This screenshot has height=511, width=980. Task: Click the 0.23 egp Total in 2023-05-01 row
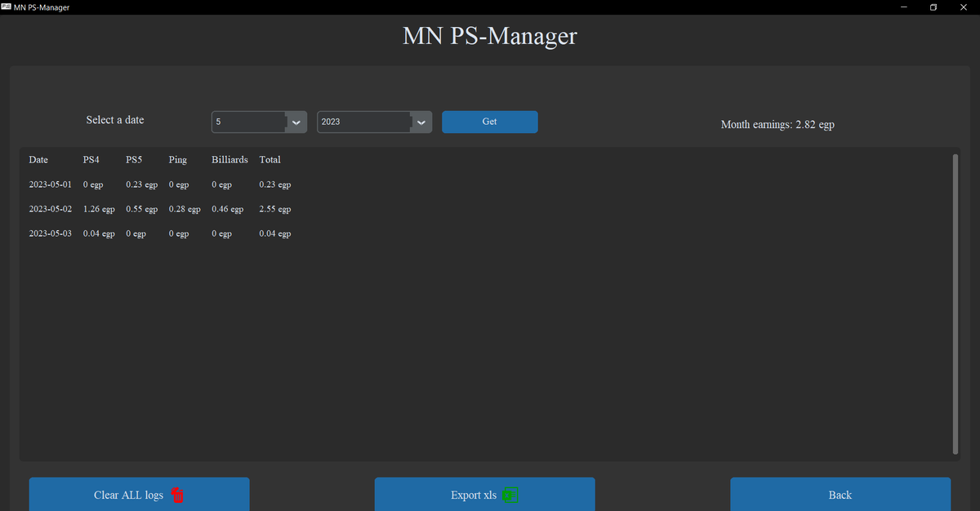(275, 185)
